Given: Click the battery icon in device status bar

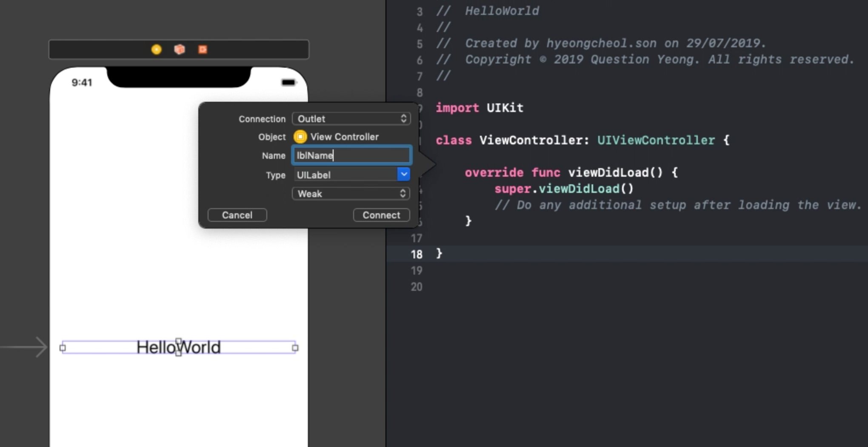Looking at the screenshot, I should pos(288,82).
